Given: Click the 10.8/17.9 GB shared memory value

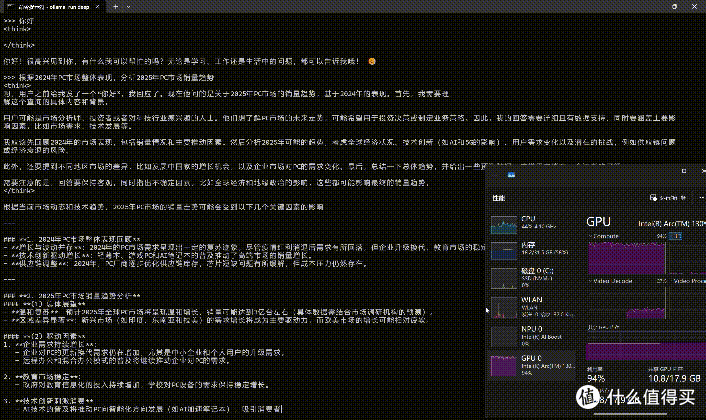Looking at the screenshot, I should point(674,379).
